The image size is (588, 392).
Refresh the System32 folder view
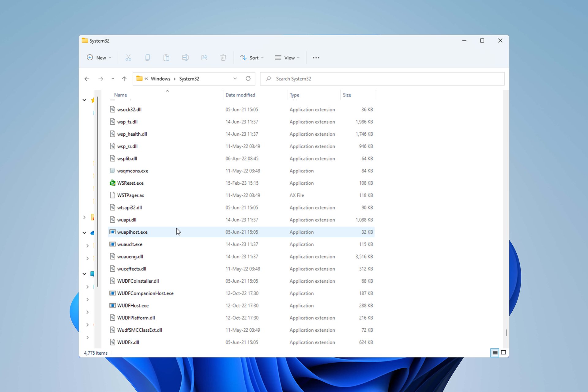[248, 78]
